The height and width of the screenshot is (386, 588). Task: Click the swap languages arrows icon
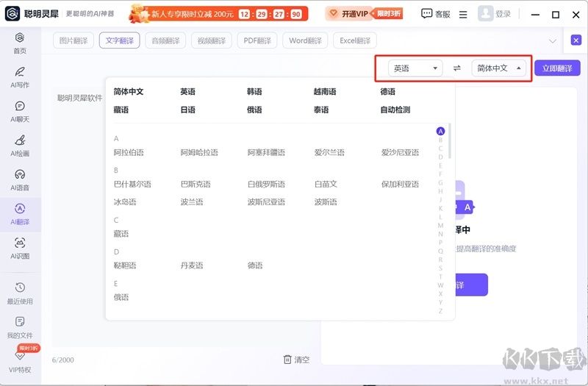(457, 68)
